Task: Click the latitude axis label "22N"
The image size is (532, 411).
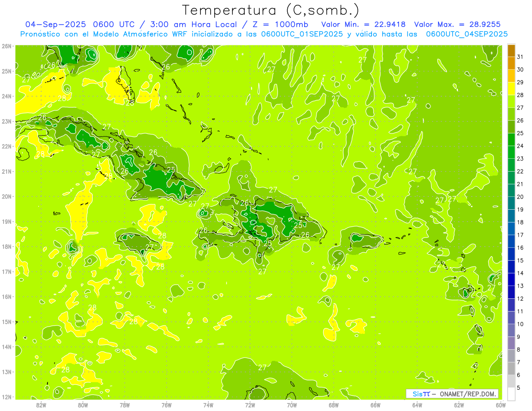Action: click(7, 146)
